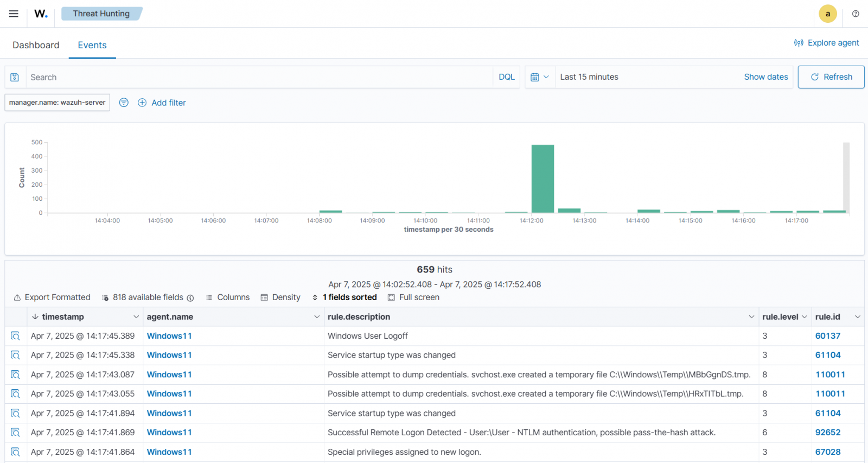The width and height of the screenshot is (868, 463).
Task: Click the Refresh button
Action: (x=831, y=77)
